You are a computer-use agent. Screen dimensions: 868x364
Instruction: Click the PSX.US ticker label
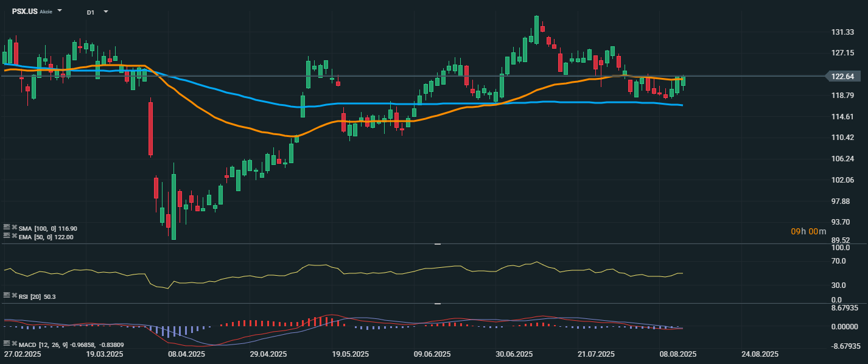pos(25,12)
